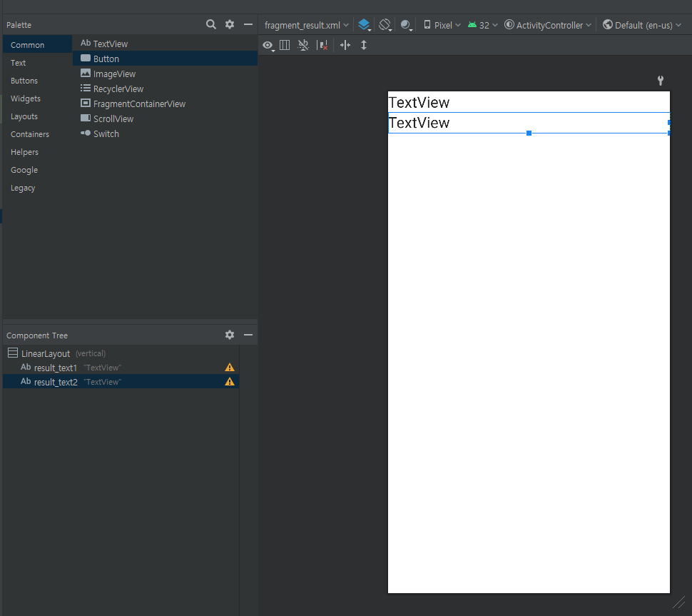Open Palette settings gear
This screenshot has height=616, width=692.
(230, 24)
